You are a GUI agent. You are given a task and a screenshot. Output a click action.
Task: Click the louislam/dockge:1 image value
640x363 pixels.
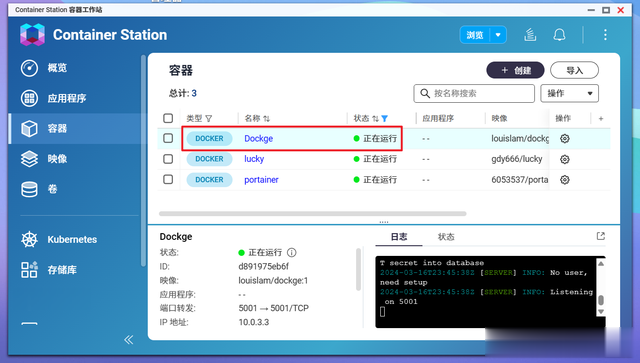pyautogui.click(x=273, y=281)
